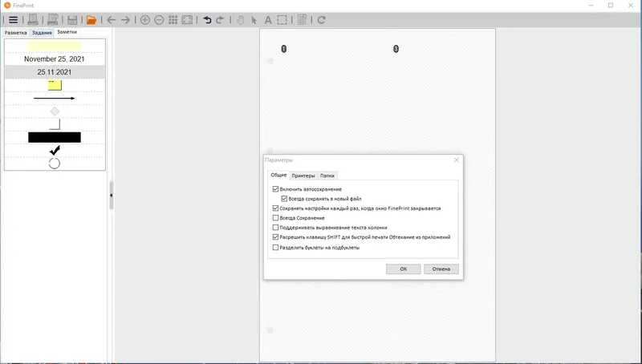Select the '25.11.2021' date note
Viewport: 642px width, 364px height.
(x=55, y=72)
